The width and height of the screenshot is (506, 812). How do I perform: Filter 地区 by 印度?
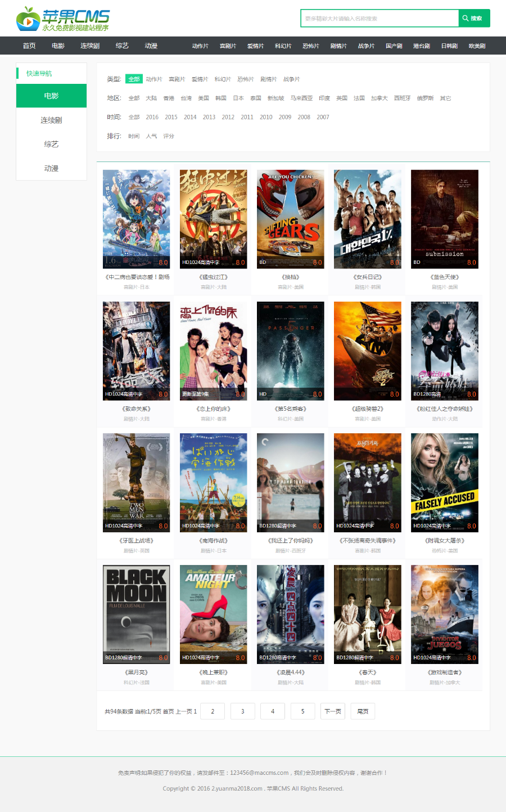(324, 98)
